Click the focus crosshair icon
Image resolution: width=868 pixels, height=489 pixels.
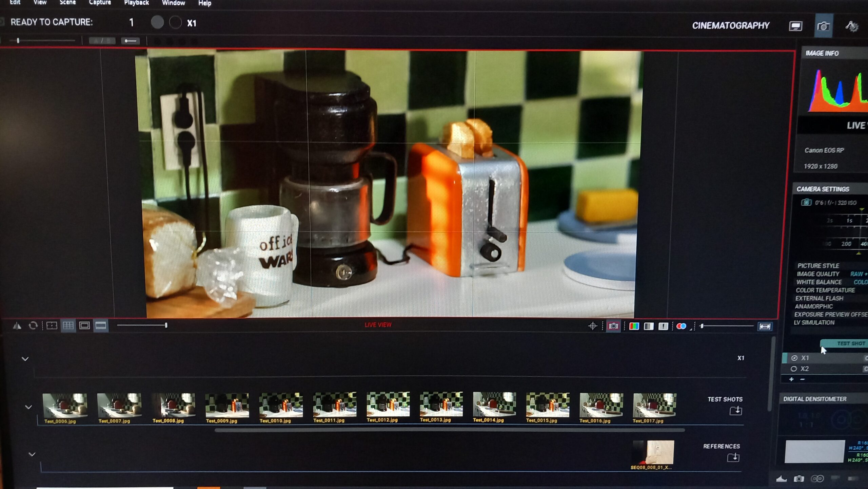pos(592,326)
